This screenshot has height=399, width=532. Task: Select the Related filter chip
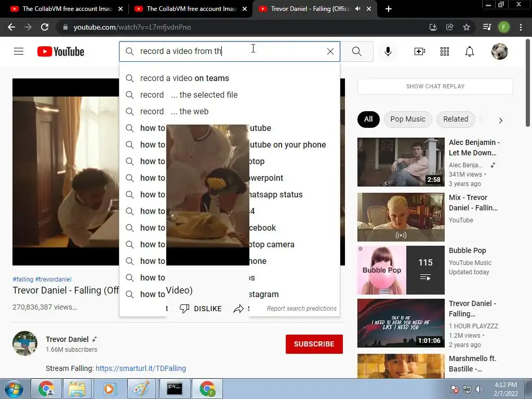pyautogui.click(x=456, y=119)
